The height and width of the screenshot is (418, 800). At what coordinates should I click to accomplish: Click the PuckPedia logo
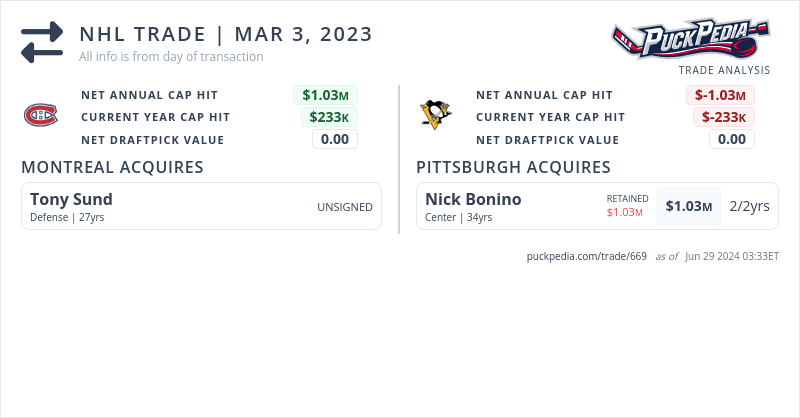691,40
